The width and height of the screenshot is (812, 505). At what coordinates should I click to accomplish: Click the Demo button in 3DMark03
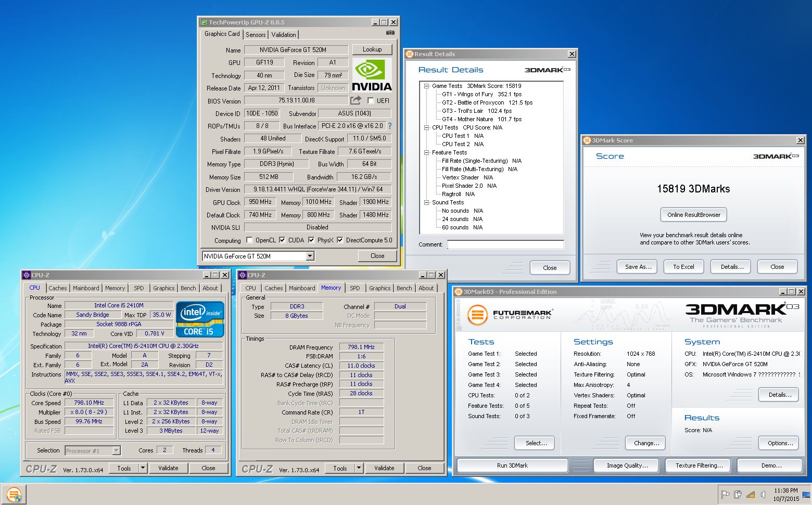click(771, 465)
